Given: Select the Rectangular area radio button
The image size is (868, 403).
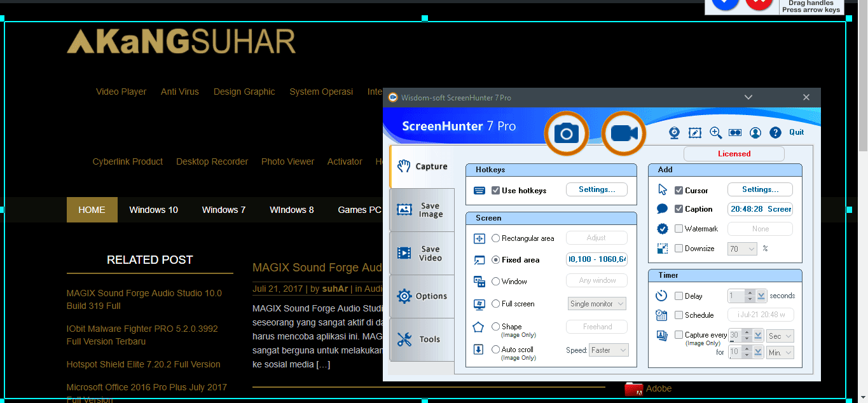Looking at the screenshot, I should (x=496, y=238).
